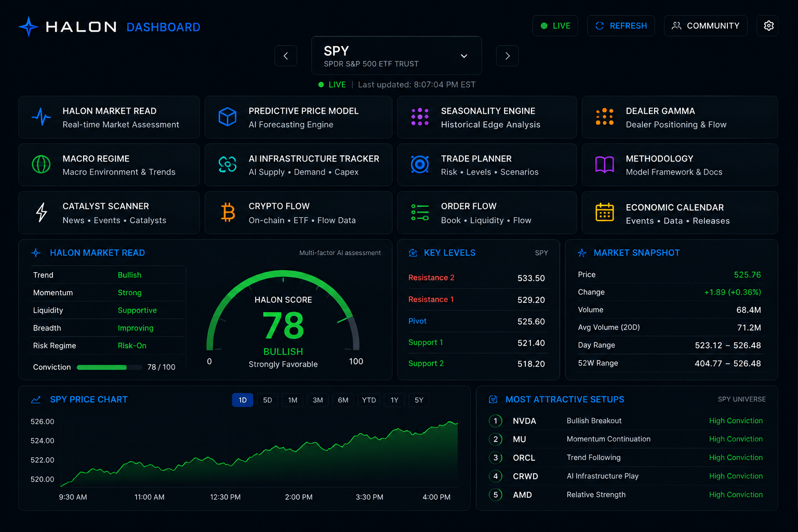This screenshot has height=532, width=798.
Task: Click the Conviction progress bar
Action: click(x=109, y=367)
